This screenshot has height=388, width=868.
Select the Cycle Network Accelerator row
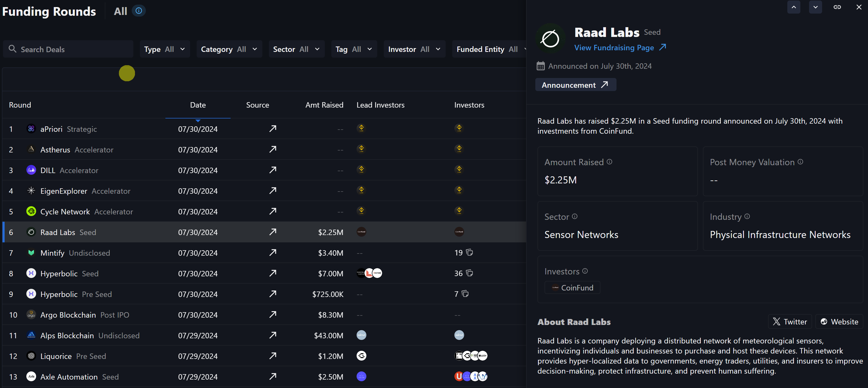[264, 211]
